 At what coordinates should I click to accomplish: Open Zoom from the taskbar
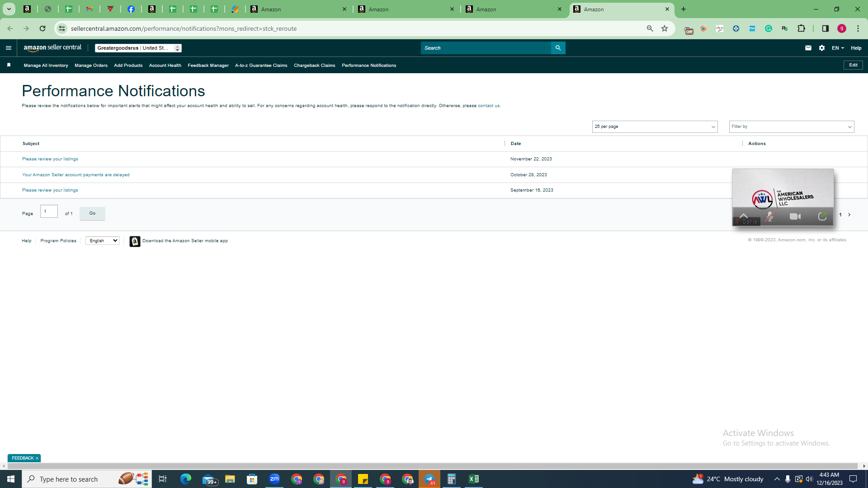pyautogui.click(x=274, y=479)
